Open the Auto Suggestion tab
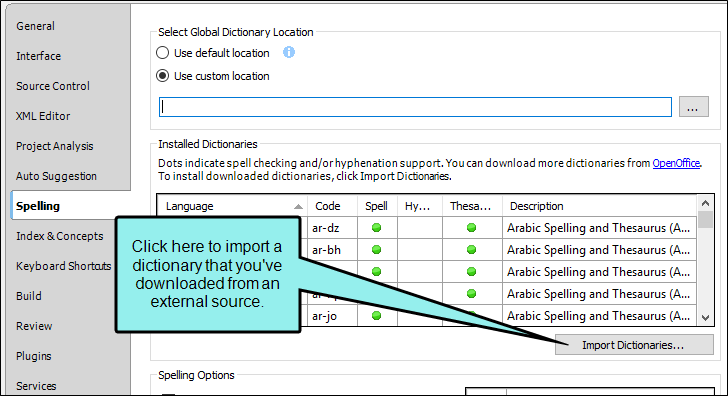728x396 pixels. point(57,176)
